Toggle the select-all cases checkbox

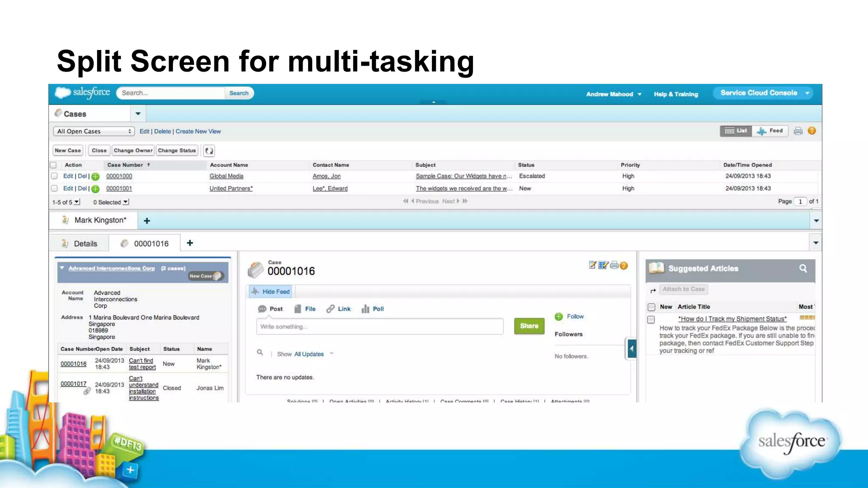click(53, 165)
